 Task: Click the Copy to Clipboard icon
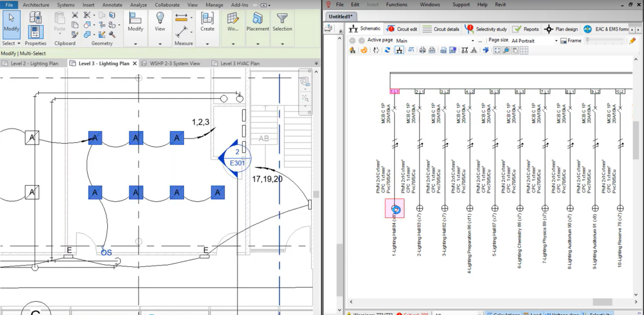75,25
